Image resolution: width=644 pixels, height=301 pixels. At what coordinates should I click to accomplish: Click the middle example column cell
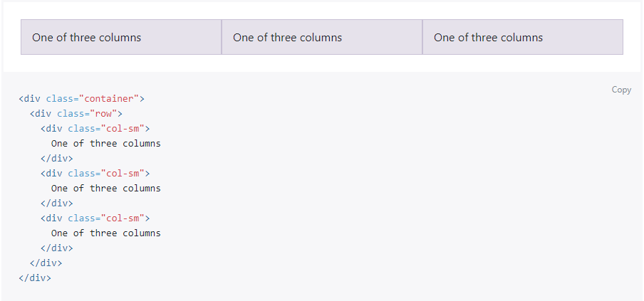(x=322, y=37)
